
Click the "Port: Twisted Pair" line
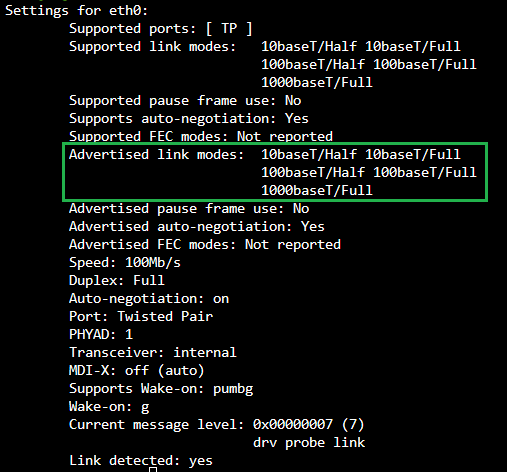pyautogui.click(x=141, y=317)
